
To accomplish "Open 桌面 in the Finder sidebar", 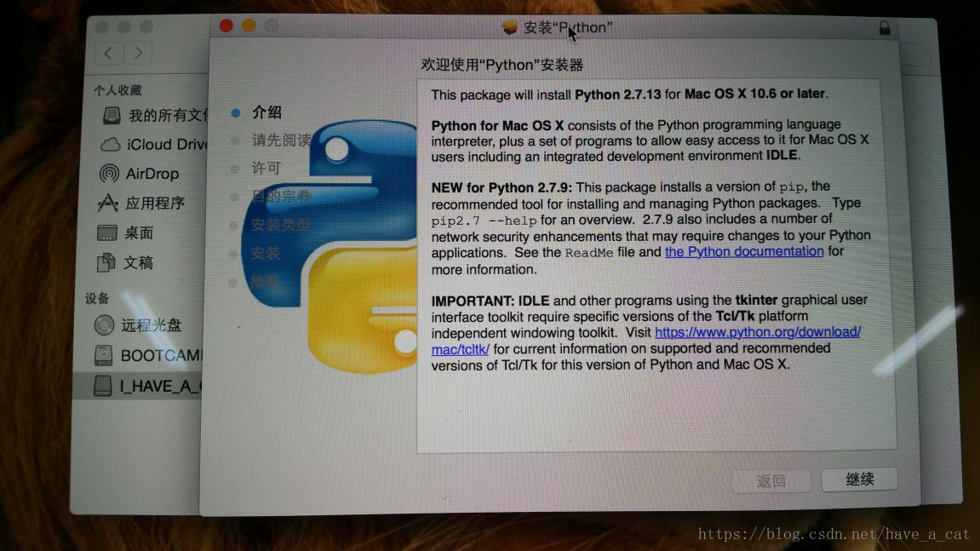I will tap(126, 233).
